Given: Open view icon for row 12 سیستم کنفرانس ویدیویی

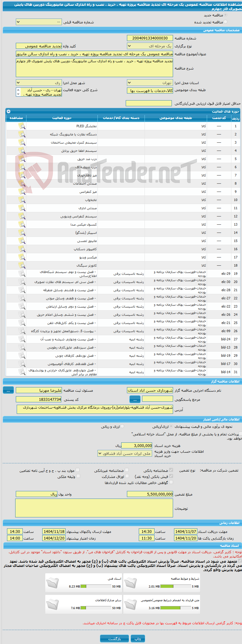Looking at the screenshot, I should [x=22, y=216].
